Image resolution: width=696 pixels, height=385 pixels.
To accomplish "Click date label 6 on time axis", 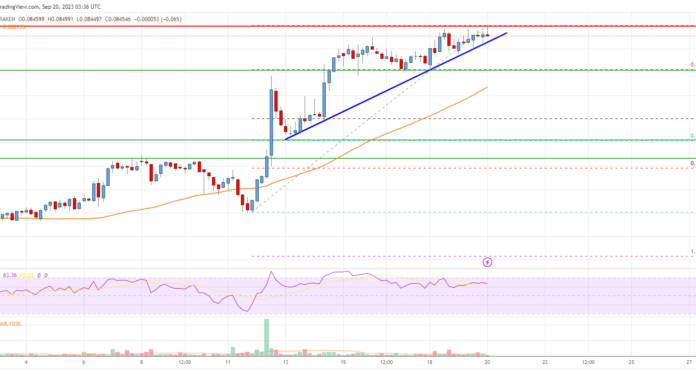I will coord(83,362).
